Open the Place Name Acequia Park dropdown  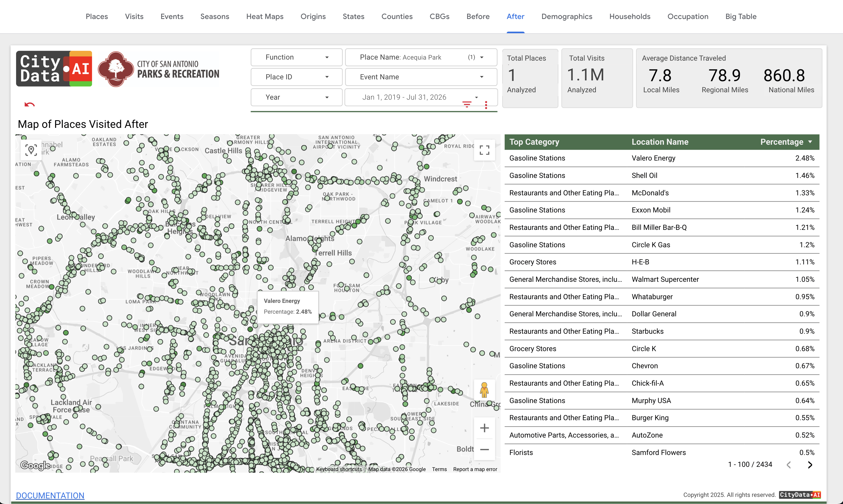[421, 57]
